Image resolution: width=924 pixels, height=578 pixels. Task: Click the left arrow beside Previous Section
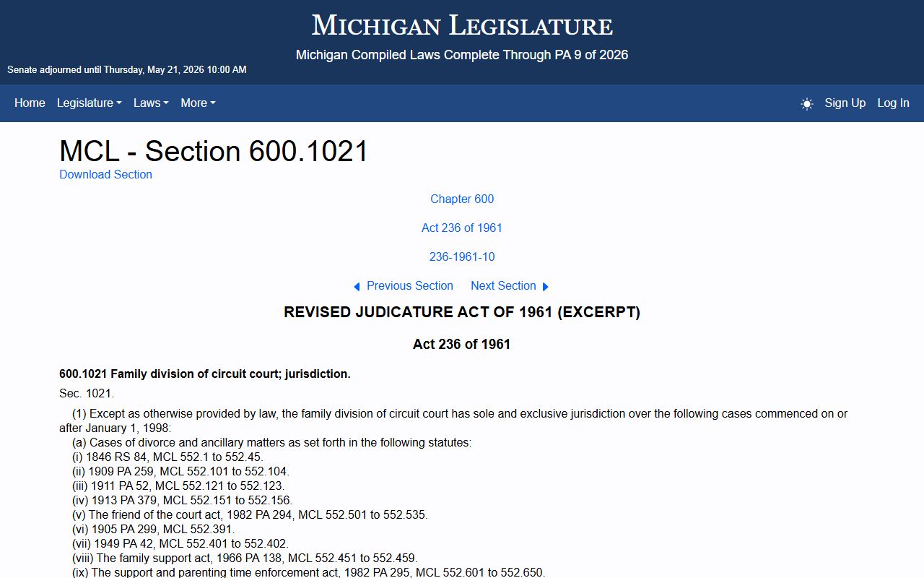click(357, 287)
